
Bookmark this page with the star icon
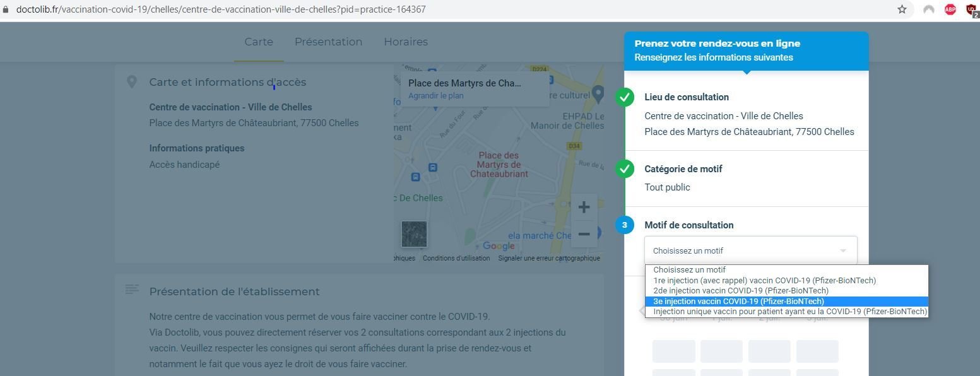pyautogui.click(x=902, y=9)
